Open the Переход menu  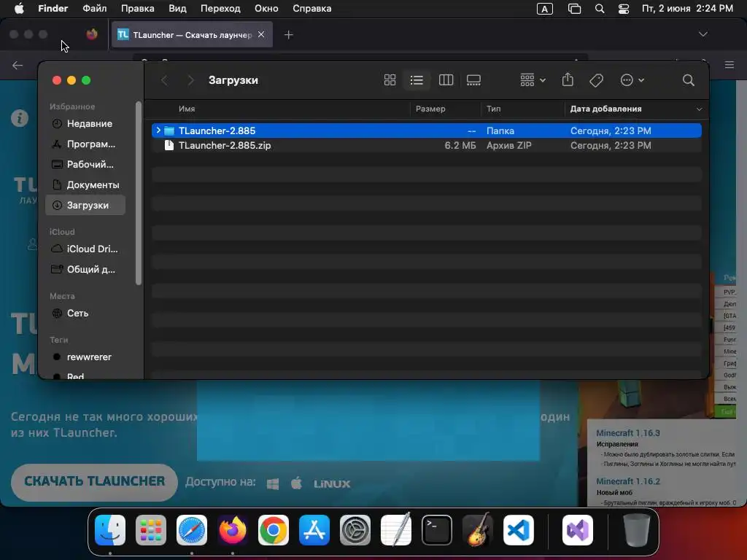pos(220,9)
